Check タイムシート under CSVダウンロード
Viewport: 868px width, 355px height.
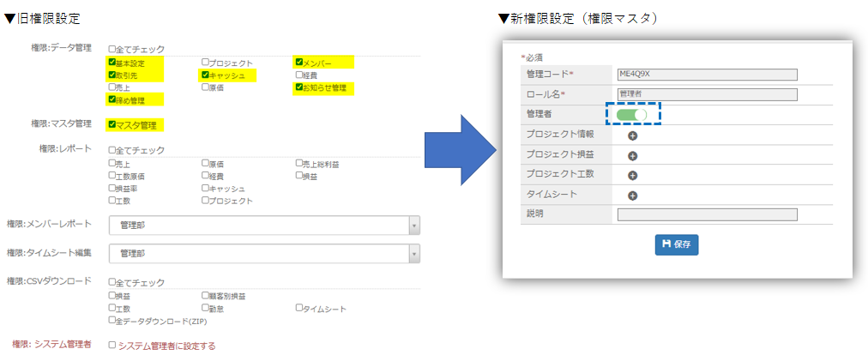coord(299,307)
